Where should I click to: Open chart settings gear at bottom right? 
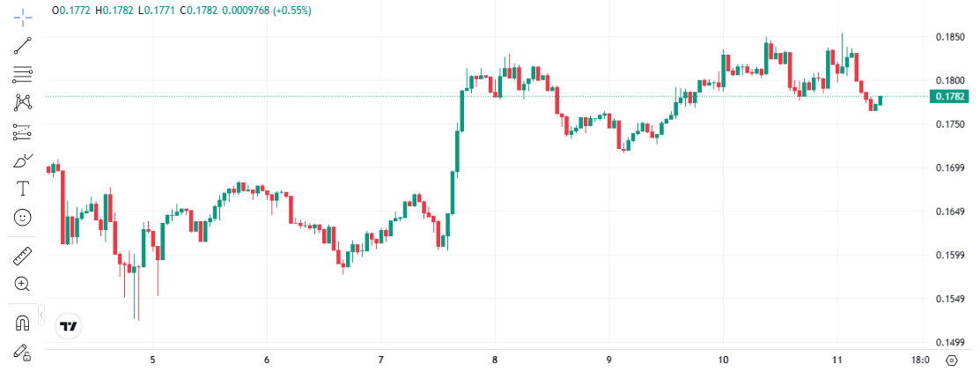click(x=951, y=360)
